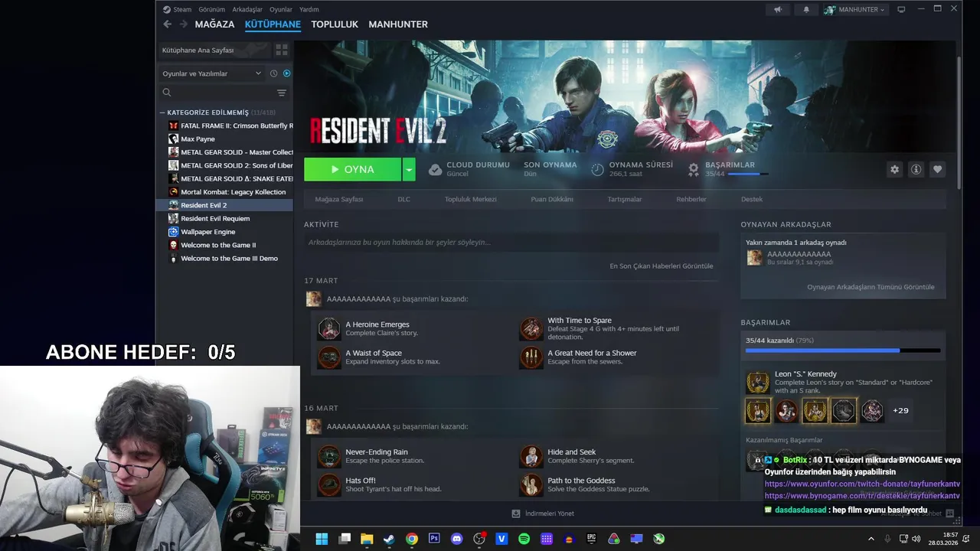Open Spotify from the Windows taskbar
This screenshot has height=551, width=980.
pos(524,539)
